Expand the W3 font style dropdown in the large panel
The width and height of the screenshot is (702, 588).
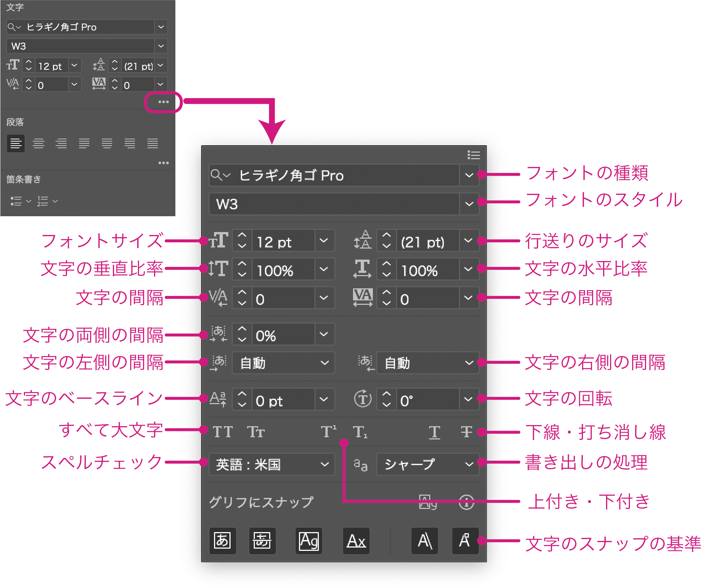tap(469, 204)
